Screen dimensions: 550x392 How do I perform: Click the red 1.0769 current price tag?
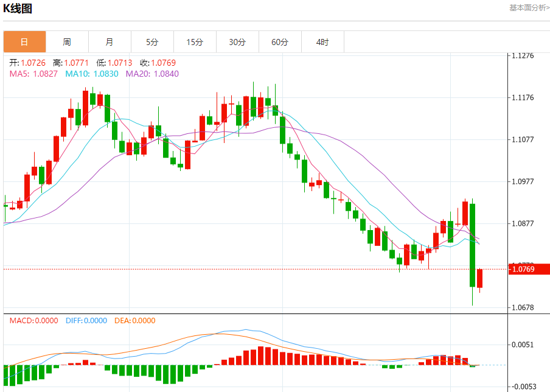click(x=529, y=269)
